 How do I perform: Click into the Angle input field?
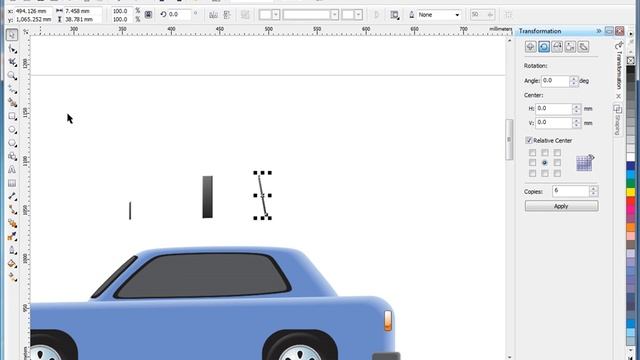pos(556,81)
